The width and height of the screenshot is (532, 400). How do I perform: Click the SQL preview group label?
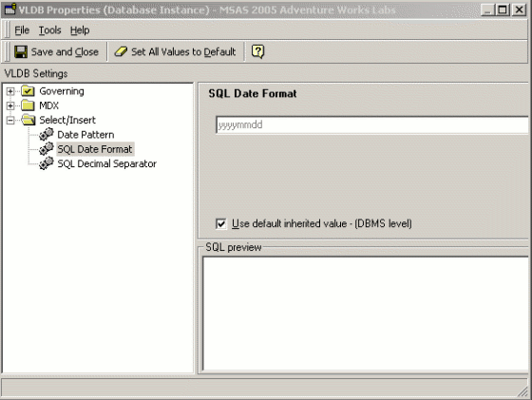(x=234, y=247)
